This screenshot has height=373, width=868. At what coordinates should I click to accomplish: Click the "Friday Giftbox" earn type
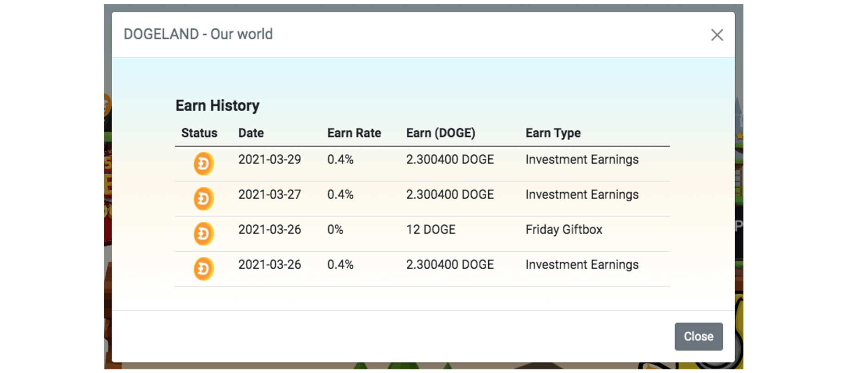[564, 230]
